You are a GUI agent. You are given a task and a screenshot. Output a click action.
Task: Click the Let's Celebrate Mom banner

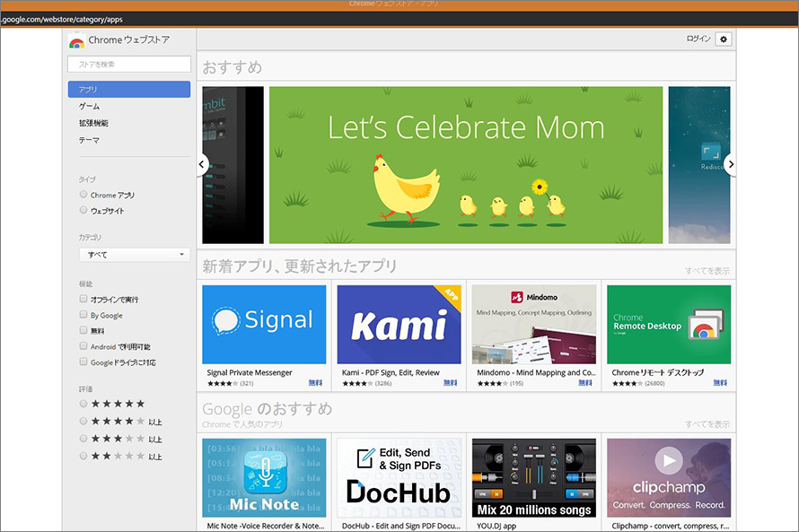[x=466, y=165]
